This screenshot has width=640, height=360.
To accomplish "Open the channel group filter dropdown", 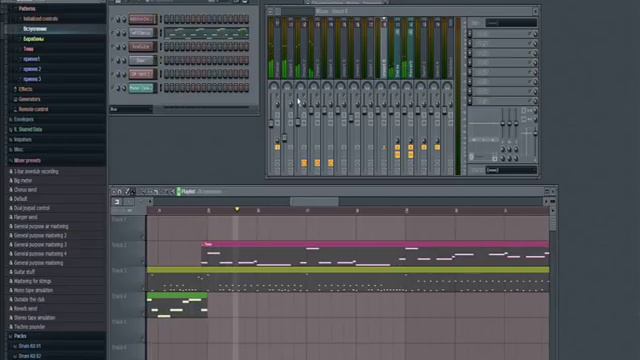I will pyautogui.click(x=131, y=109).
